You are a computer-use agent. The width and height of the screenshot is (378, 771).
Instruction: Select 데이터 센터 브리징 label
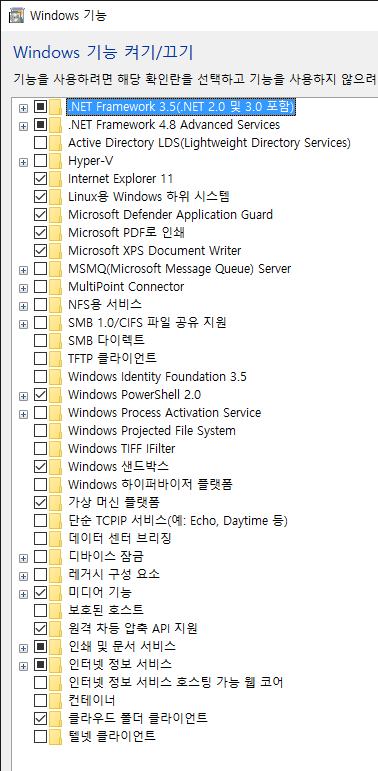click(x=120, y=538)
